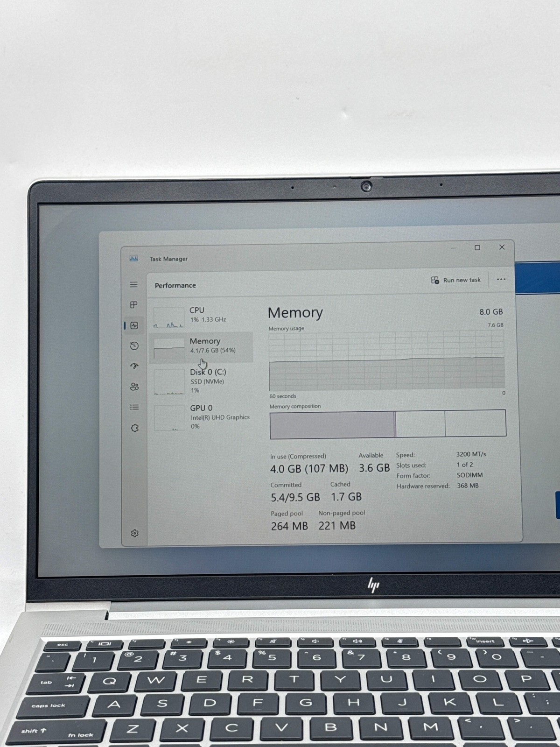The image size is (560, 747).
Task: Click the Hardware reserved value 368 MB
Action: pyautogui.click(x=468, y=486)
